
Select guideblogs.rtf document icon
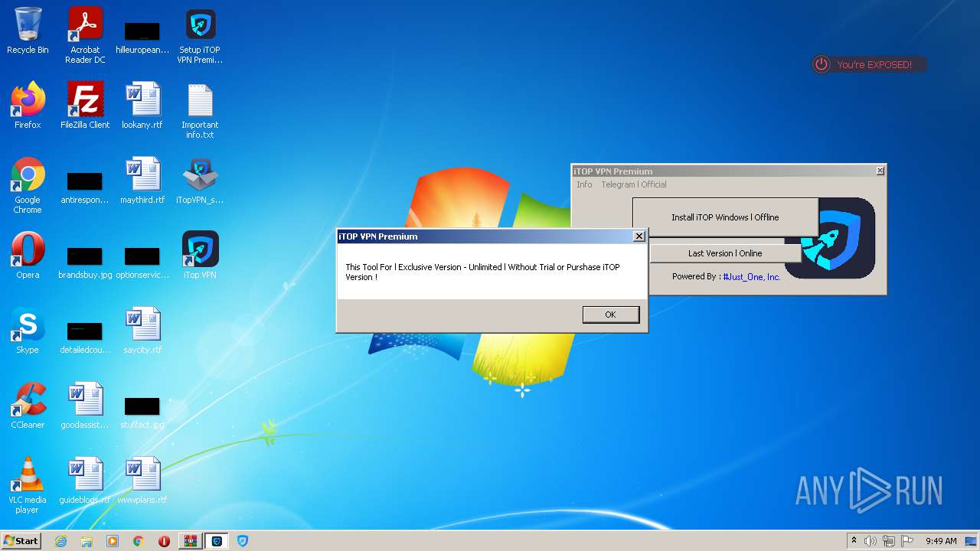point(85,481)
